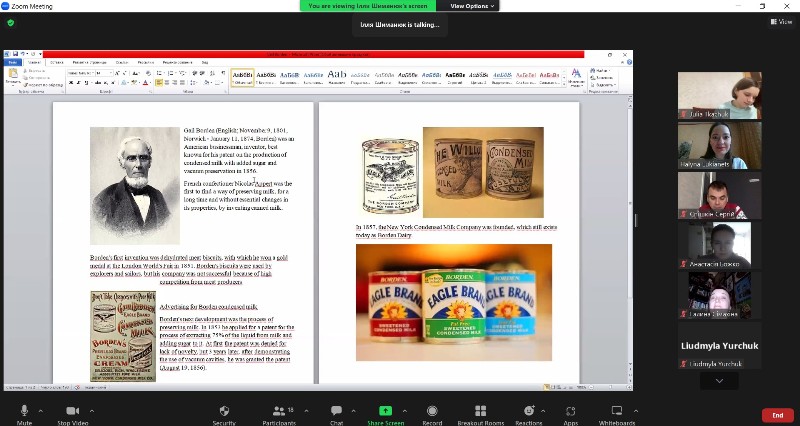The height and width of the screenshot is (426, 800).
Task: Click the red End meeting button
Action: (x=777, y=415)
